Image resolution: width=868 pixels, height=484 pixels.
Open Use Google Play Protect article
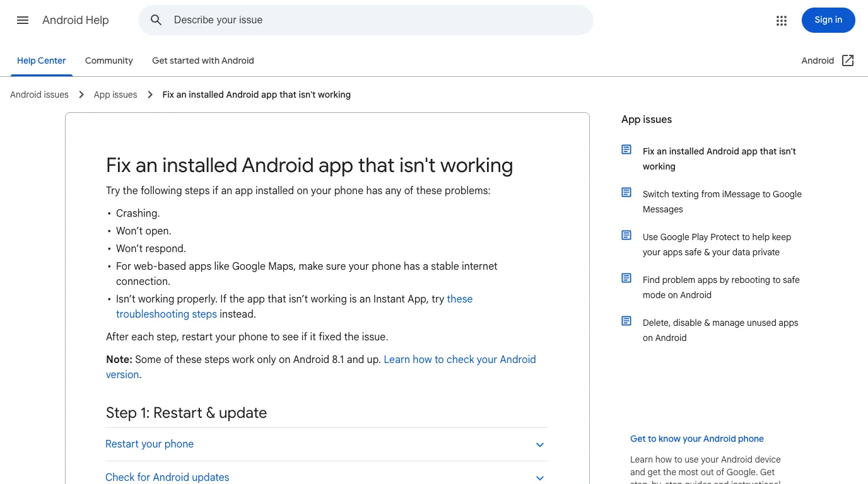pos(717,245)
